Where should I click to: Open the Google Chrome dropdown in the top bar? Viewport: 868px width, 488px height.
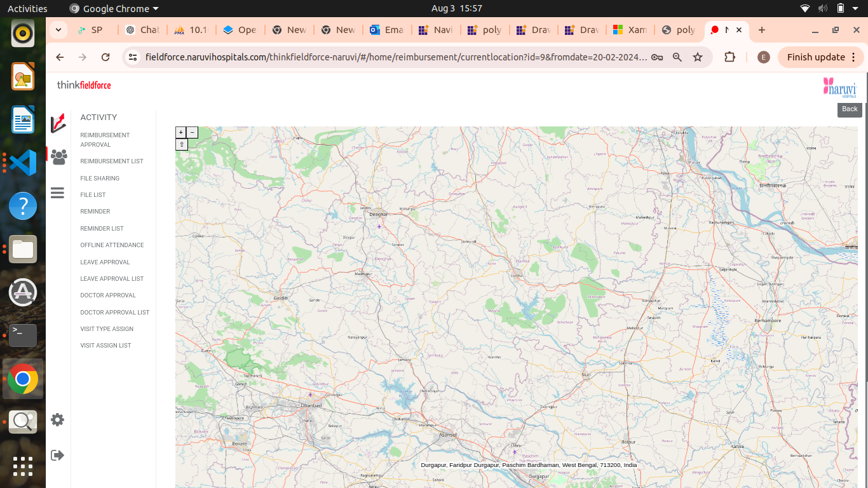point(113,8)
